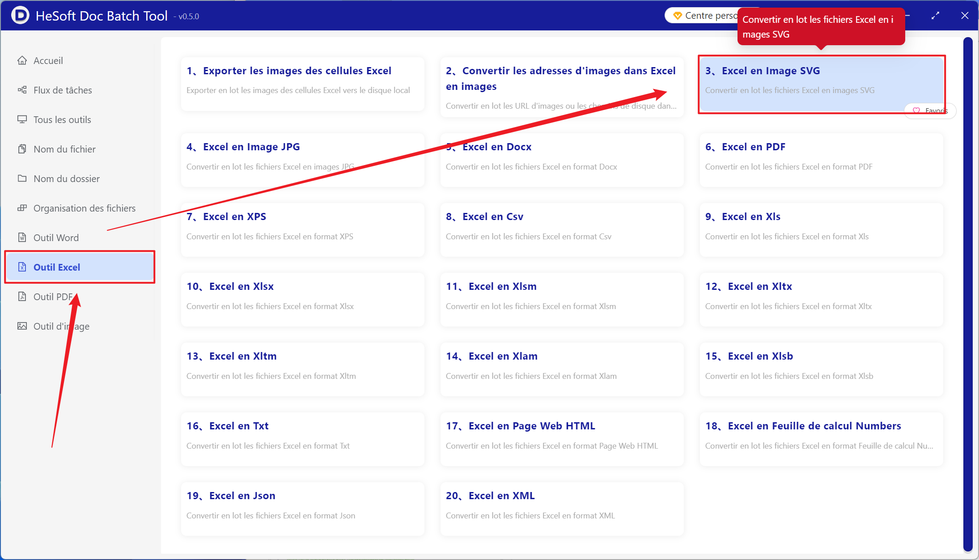The width and height of the screenshot is (979, 560).
Task: Open the Excel en Xltx tool
Action: pos(821,299)
